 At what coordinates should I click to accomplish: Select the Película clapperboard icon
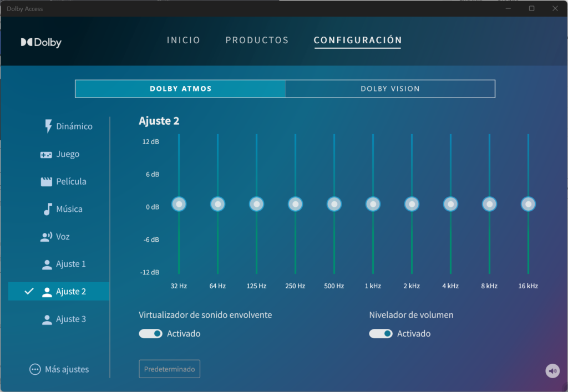pyautogui.click(x=47, y=182)
